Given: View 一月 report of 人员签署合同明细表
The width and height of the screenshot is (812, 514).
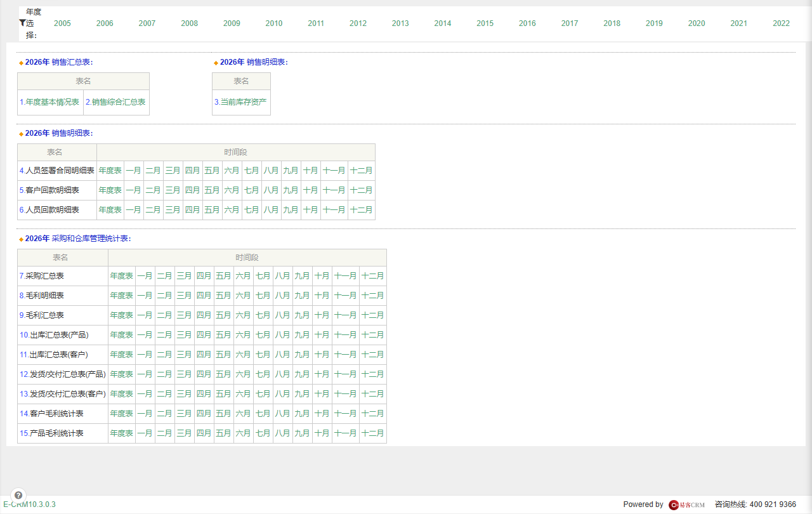Looking at the screenshot, I should coord(134,171).
